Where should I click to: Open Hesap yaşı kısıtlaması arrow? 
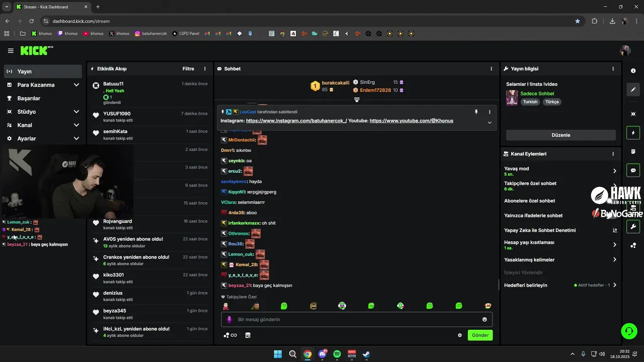point(614,245)
